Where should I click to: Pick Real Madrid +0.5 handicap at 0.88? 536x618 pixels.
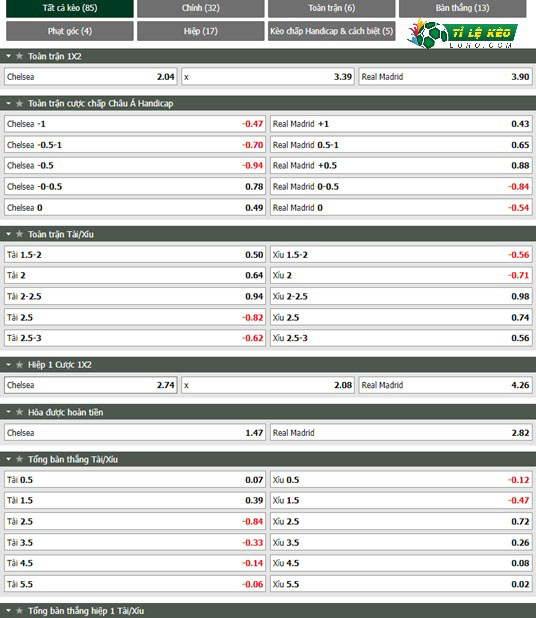(x=401, y=166)
